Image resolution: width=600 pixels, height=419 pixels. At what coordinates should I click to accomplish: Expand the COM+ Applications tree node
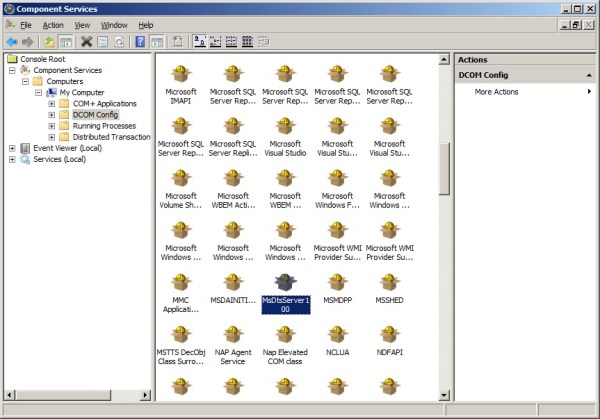[x=51, y=103]
